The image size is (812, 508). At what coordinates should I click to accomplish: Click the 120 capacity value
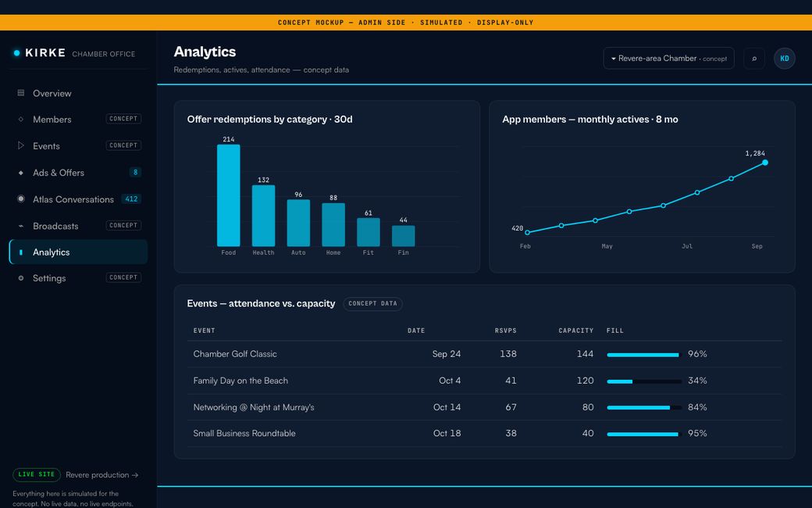pos(585,381)
